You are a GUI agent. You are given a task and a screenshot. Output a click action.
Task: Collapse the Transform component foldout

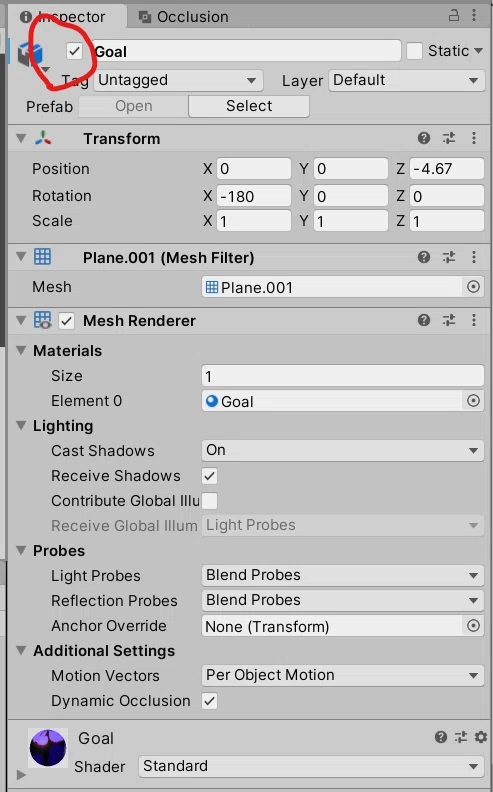pos(21,138)
